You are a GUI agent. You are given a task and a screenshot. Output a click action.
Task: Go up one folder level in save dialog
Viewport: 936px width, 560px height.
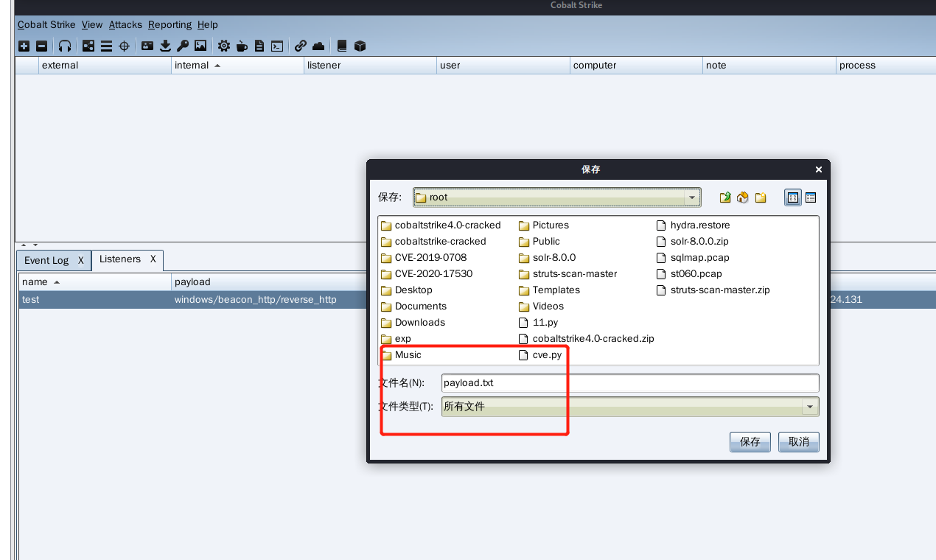pyautogui.click(x=725, y=197)
